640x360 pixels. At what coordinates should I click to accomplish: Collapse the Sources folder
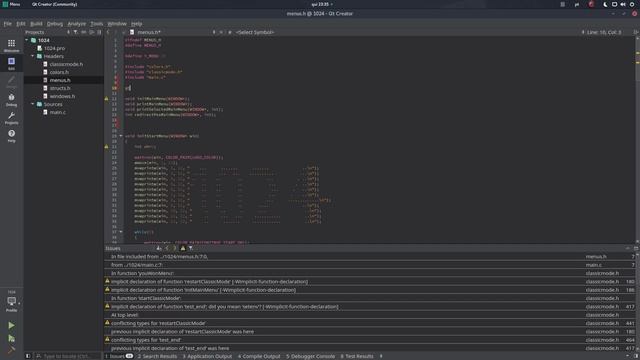[x=33, y=104]
